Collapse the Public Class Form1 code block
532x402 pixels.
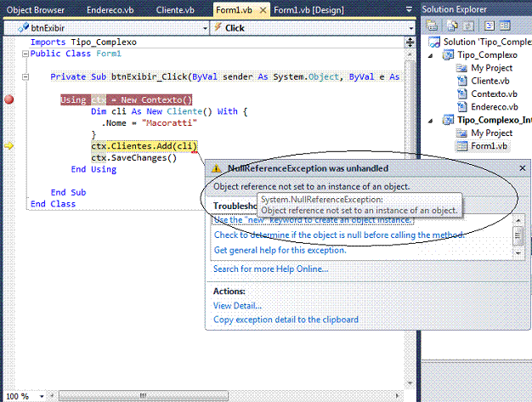pyautogui.click(x=25, y=54)
